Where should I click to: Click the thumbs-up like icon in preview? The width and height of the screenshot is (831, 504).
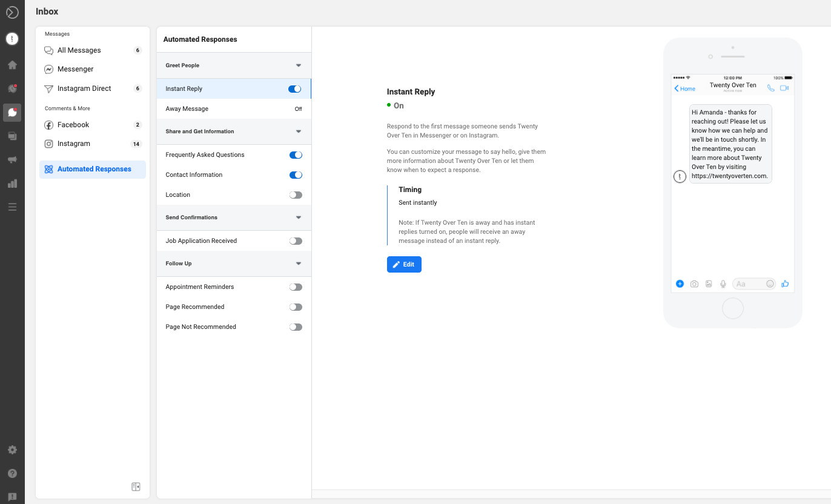[785, 283]
